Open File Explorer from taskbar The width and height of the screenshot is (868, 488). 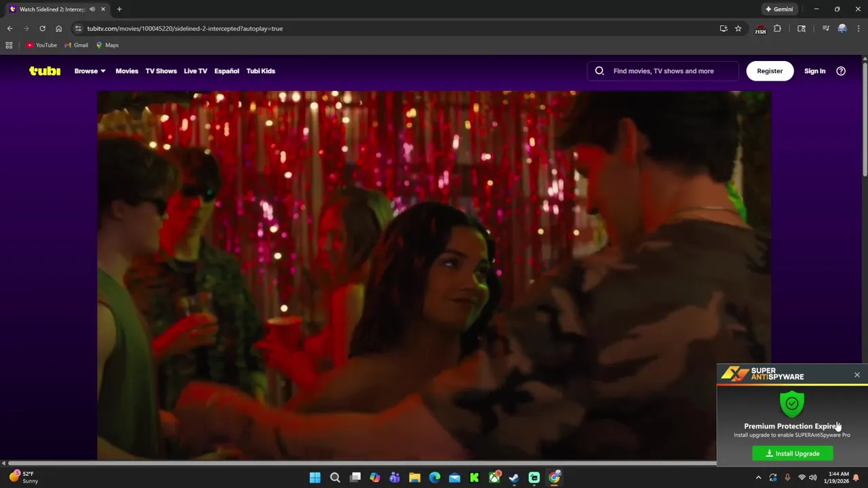(414, 478)
